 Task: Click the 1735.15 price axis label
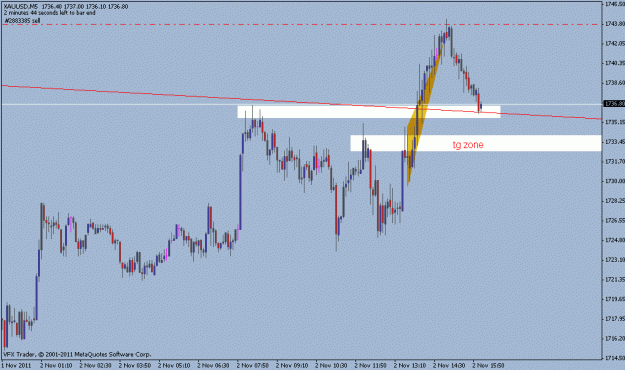[x=615, y=122]
